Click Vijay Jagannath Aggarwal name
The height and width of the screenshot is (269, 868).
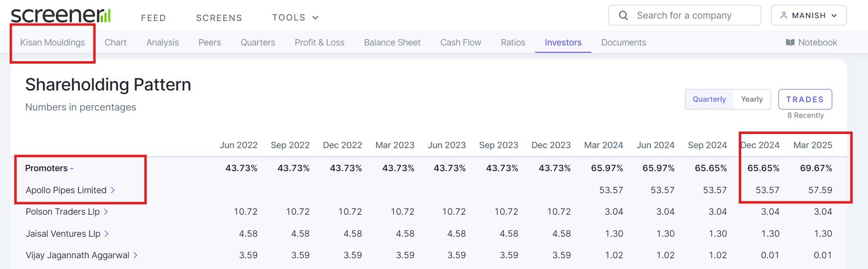(x=77, y=255)
